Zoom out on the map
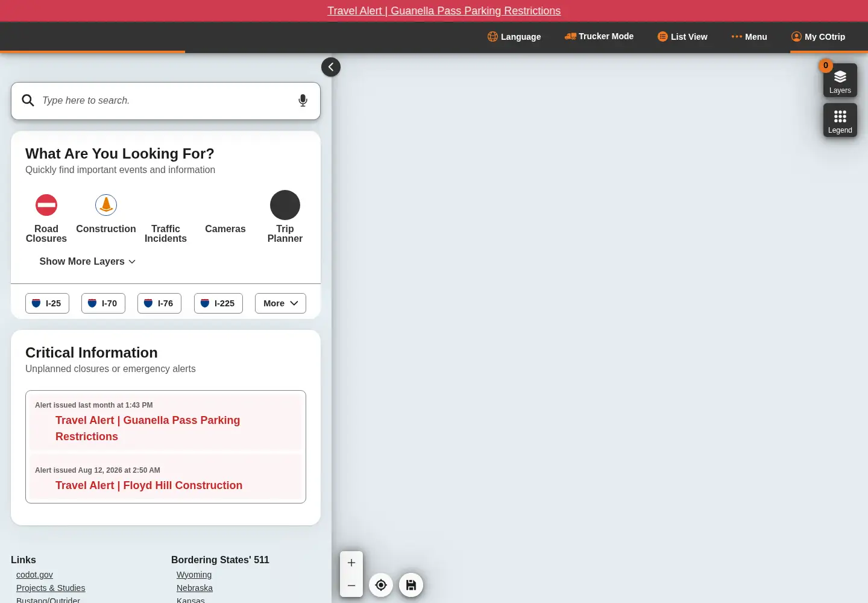Viewport: 868px width, 603px height. pyautogui.click(x=351, y=586)
